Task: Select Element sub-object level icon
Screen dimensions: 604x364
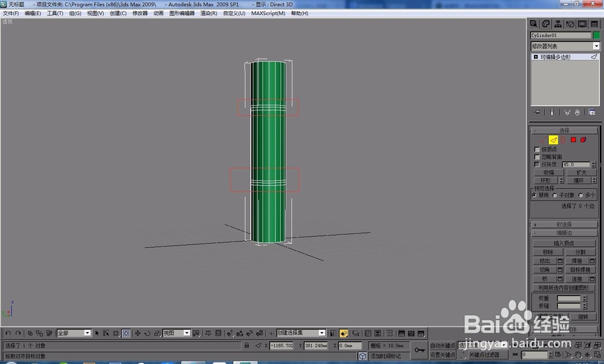Action: (583, 140)
